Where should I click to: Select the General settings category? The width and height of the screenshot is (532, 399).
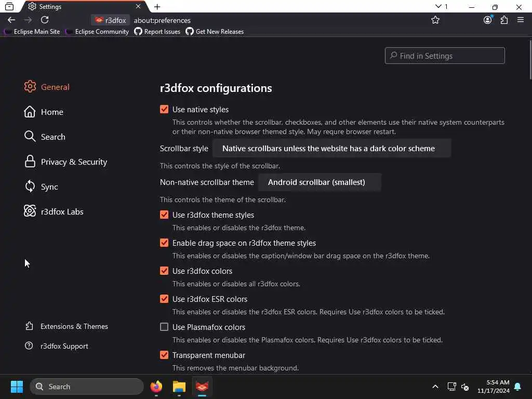[x=47, y=87]
